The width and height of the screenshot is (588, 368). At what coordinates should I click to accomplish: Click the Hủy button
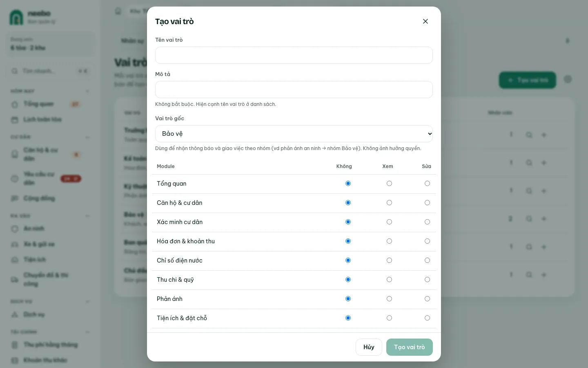[x=369, y=347]
